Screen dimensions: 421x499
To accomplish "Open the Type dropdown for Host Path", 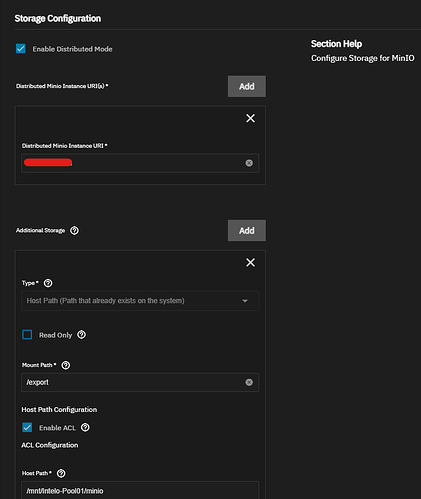I will click(140, 301).
